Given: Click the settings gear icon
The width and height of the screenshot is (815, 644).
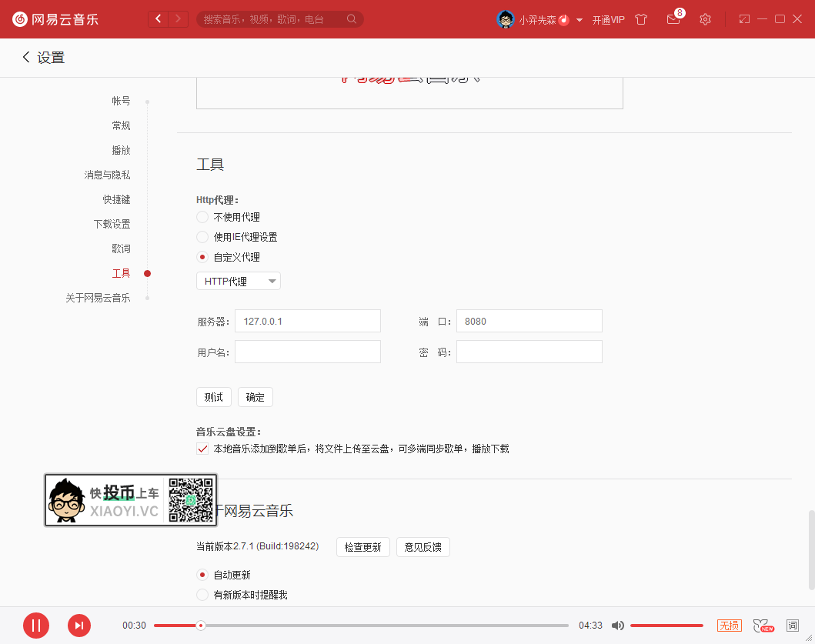Looking at the screenshot, I should (x=705, y=19).
